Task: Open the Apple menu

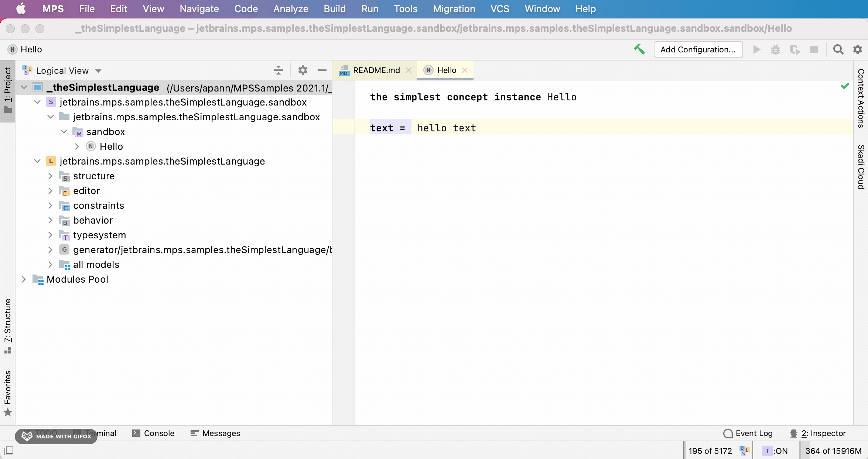Action: [21, 9]
